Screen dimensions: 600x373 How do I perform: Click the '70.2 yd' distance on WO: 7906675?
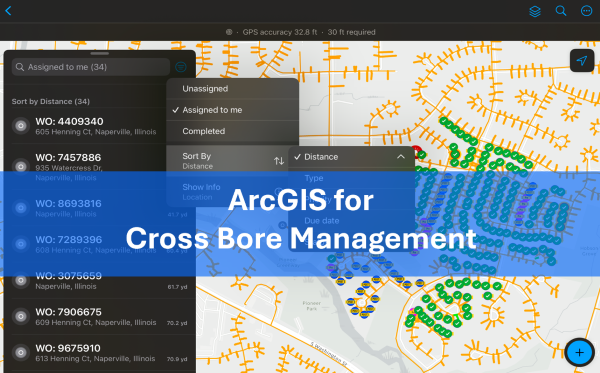tap(177, 323)
